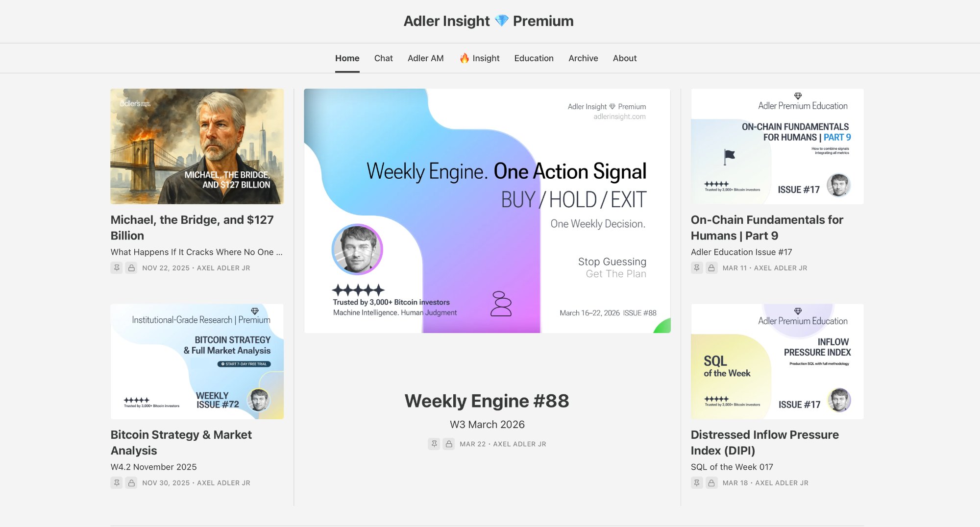The height and width of the screenshot is (527, 980).
Task: Switch to the Archive tab
Action: point(583,58)
